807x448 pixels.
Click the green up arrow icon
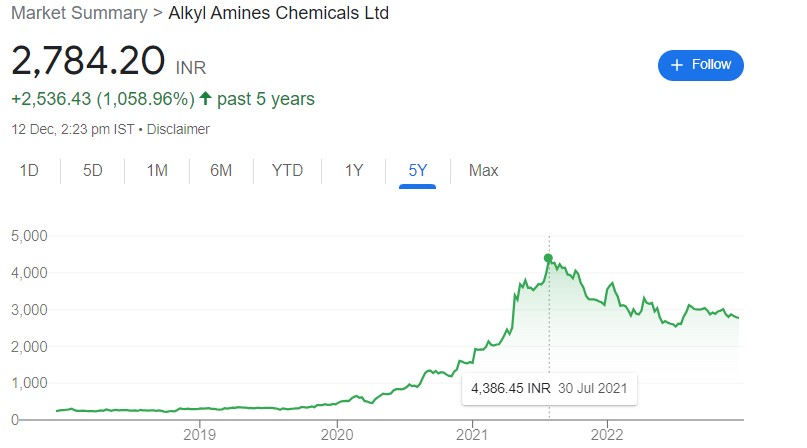pyautogui.click(x=205, y=98)
